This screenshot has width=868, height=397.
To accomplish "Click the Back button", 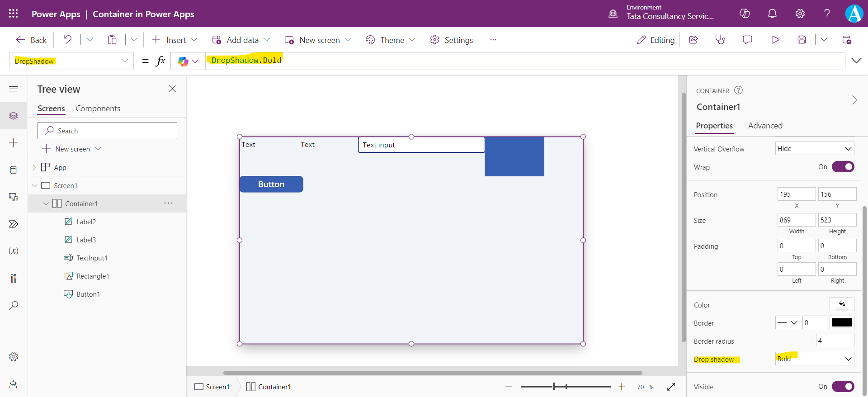I will click(32, 40).
